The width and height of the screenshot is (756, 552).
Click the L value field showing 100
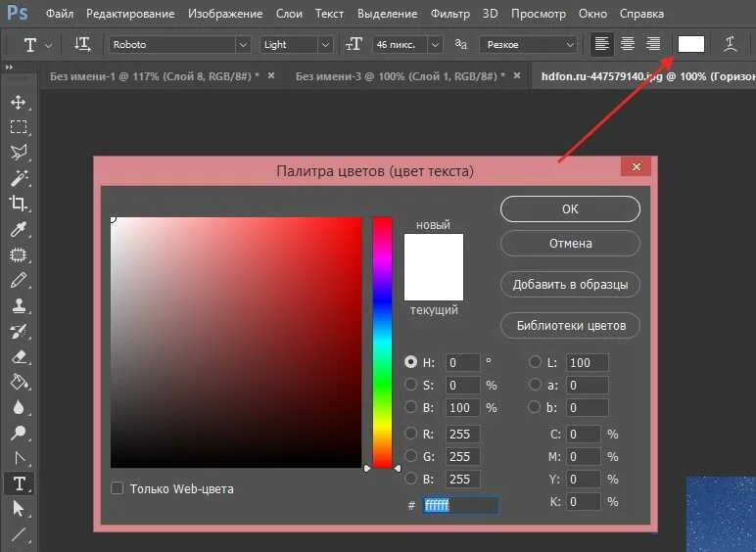click(587, 362)
